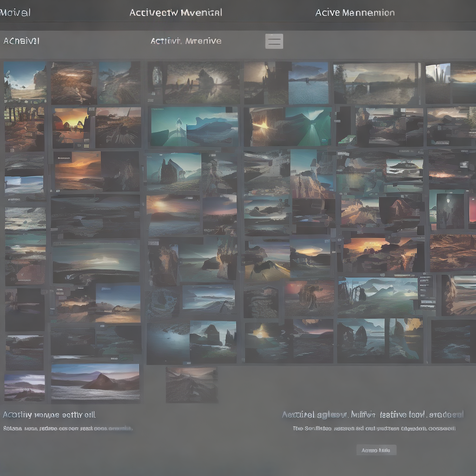This screenshot has width=476, height=476.
Task: Expand the Activi Mrenive section header
Action: click(185, 41)
